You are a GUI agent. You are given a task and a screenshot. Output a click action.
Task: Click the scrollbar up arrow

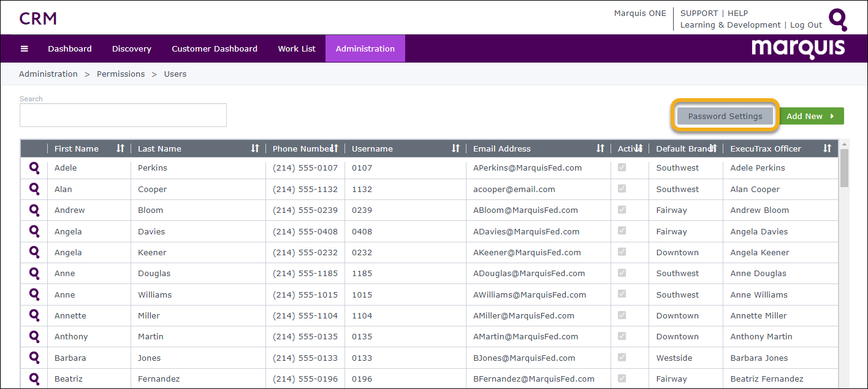(x=844, y=144)
